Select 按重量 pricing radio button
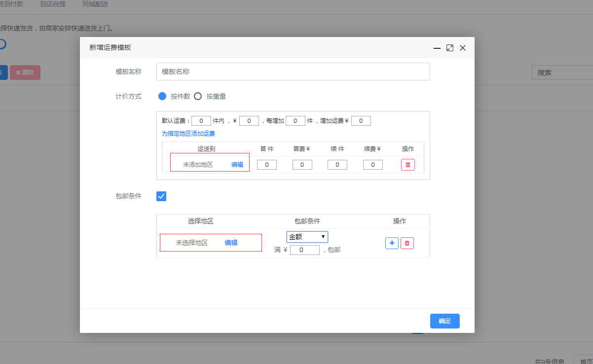593x364 pixels. tap(198, 96)
